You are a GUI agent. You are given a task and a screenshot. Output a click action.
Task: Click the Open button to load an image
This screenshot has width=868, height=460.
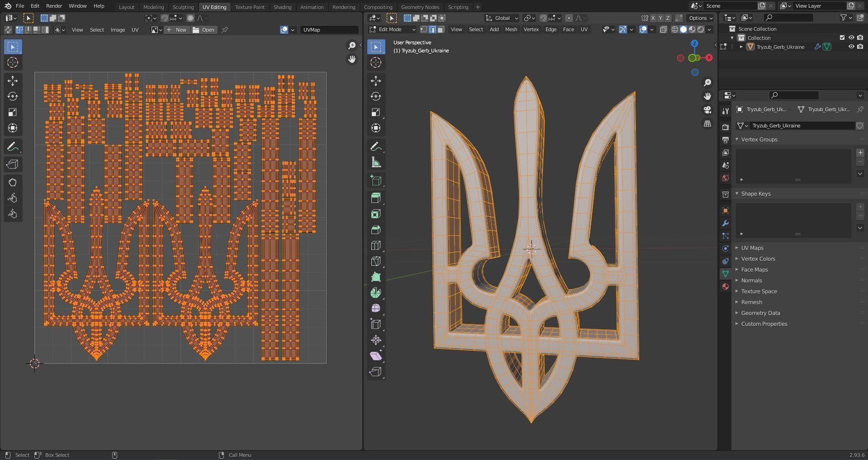[x=204, y=29]
